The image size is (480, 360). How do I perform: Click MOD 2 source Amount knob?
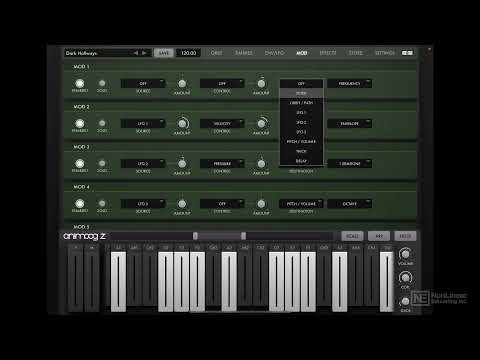182,124
